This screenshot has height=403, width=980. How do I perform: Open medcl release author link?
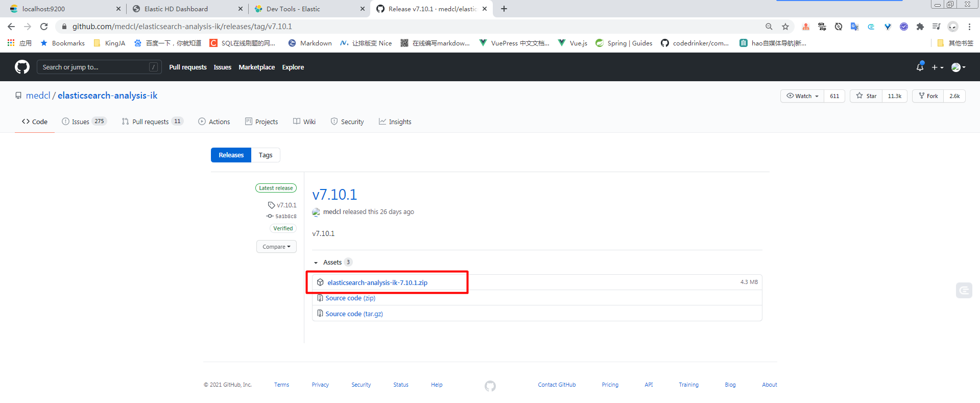(332, 212)
